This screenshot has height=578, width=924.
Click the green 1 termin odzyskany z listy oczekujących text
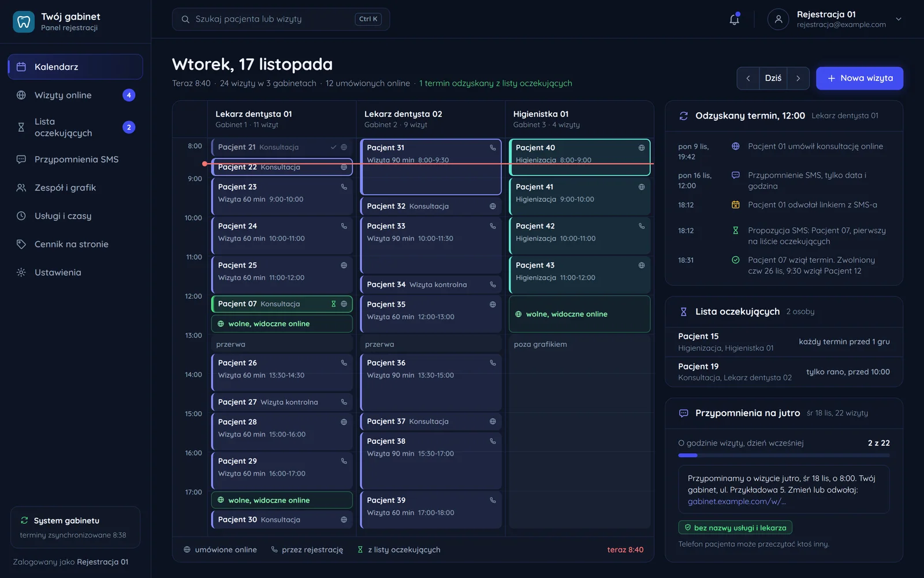tap(495, 83)
